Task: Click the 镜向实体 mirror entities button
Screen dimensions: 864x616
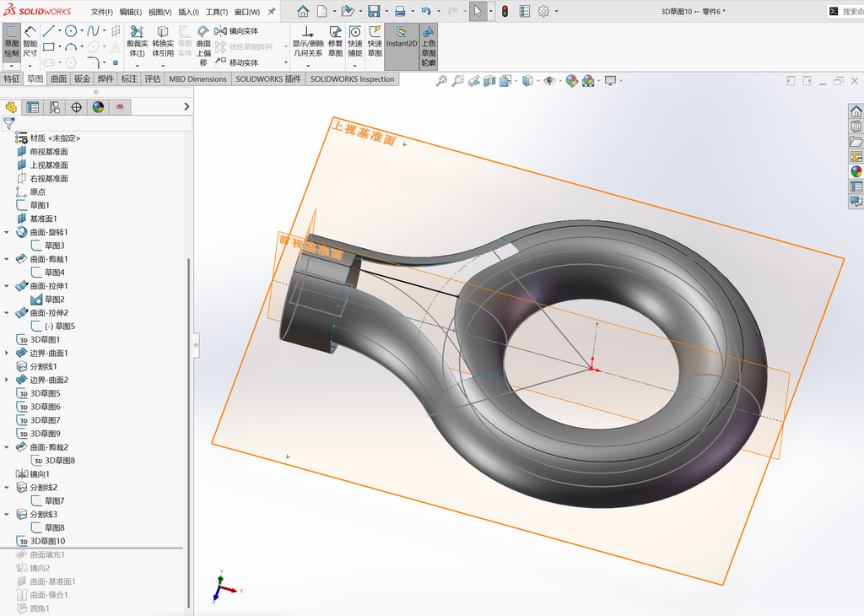Action: [237, 31]
